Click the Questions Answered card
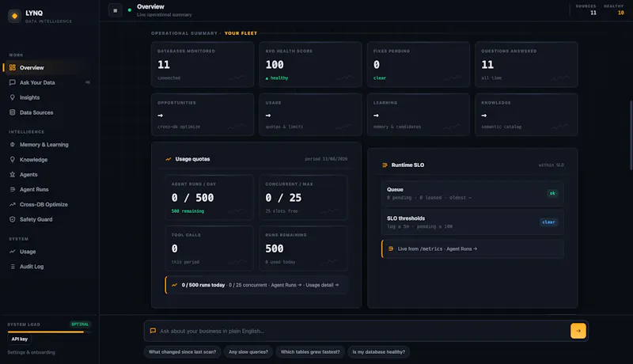Image resolution: width=633 pixels, height=364 pixels. (526, 65)
